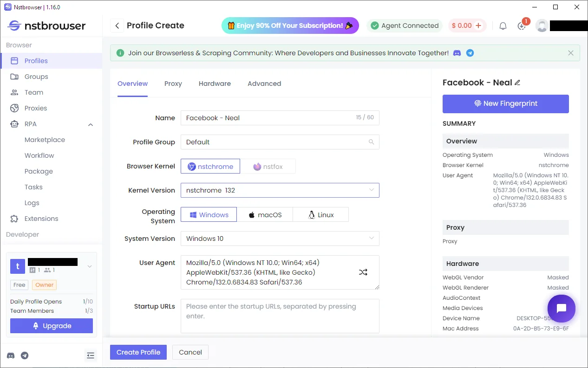Click the RPA robot icon
Image resolution: width=588 pixels, height=368 pixels.
click(14, 124)
